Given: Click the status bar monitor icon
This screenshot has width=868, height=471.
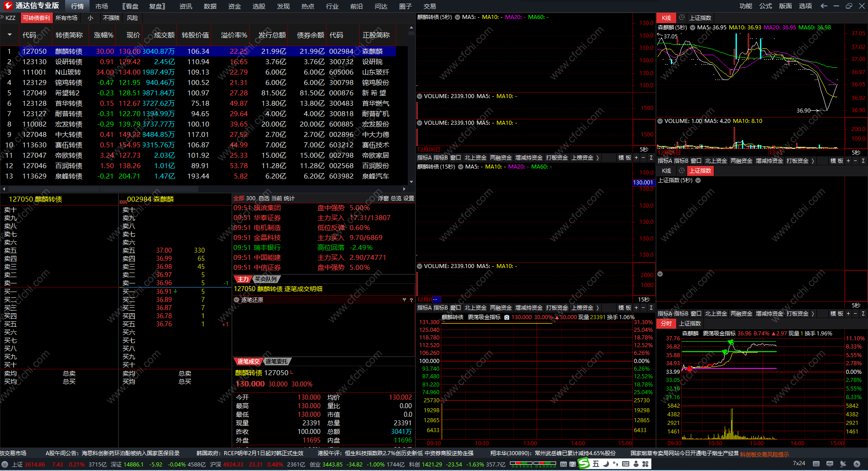Looking at the screenshot, I should click(x=830, y=464).
